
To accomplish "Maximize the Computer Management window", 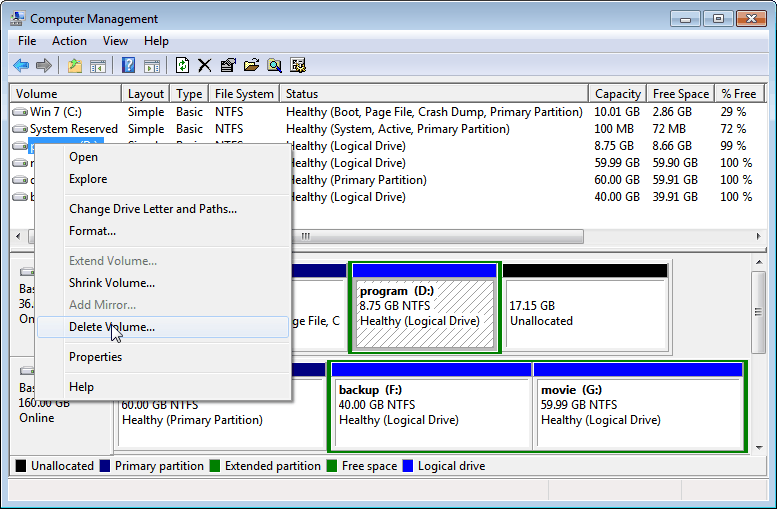I will (x=719, y=19).
